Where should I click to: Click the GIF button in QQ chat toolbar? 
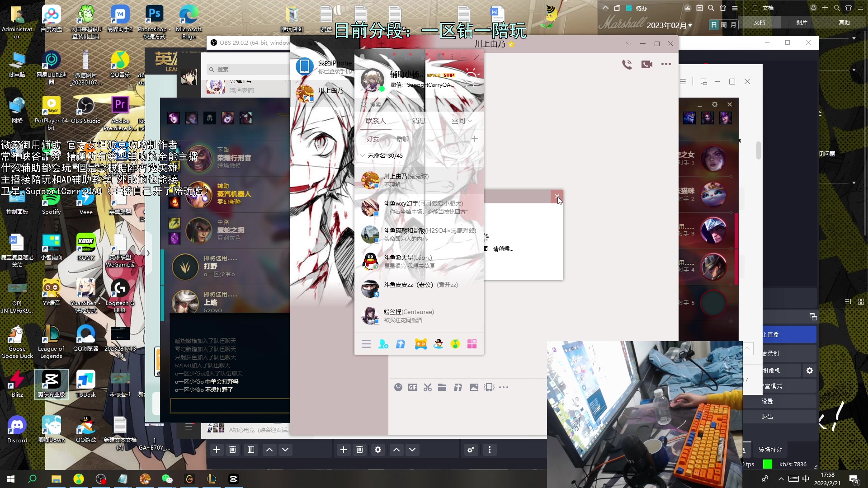(x=413, y=387)
